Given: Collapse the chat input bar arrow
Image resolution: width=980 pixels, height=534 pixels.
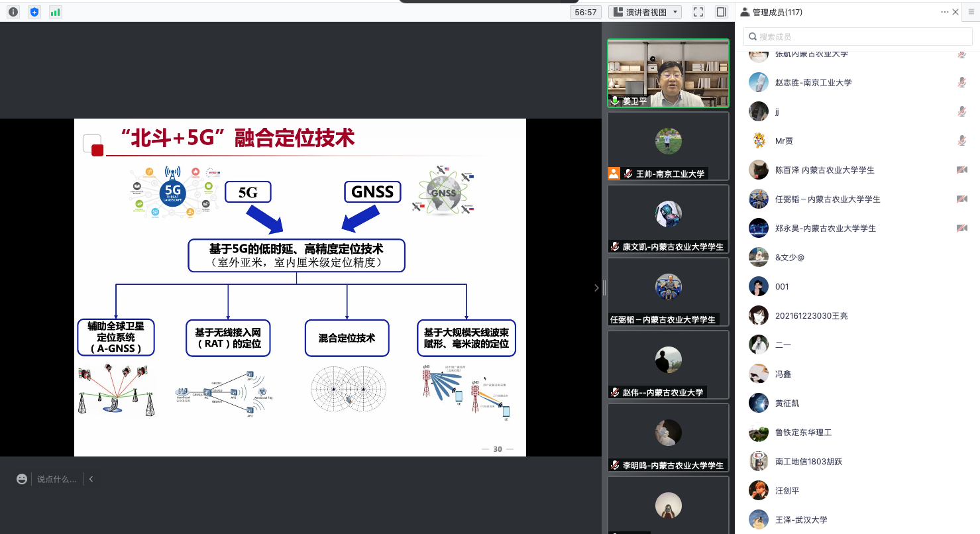Looking at the screenshot, I should (x=91, y=479).
